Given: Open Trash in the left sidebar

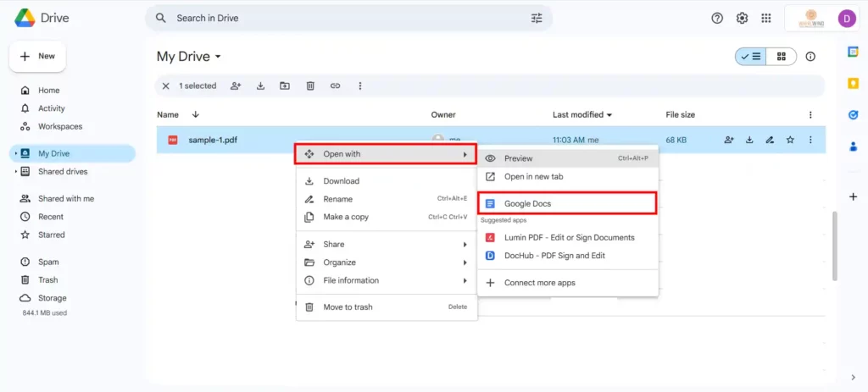Looking at the screenshot, I should tap(47, 280).
